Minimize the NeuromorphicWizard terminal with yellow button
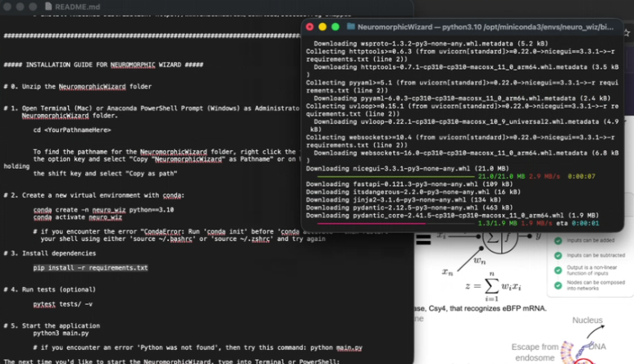This screenshot has width=634, height=364. [322, 27]
